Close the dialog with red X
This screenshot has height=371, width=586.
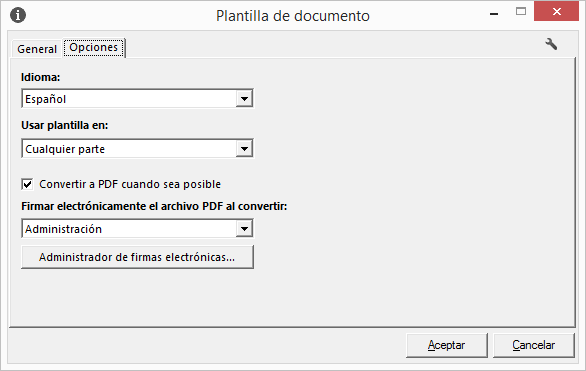pyautogui.click(x=556, y=11)
